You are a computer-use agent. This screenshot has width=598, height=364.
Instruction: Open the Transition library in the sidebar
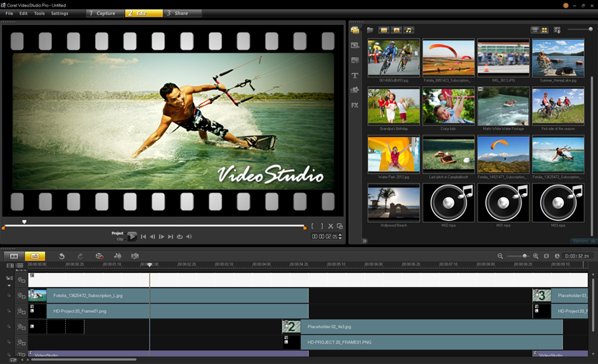pos(355,60)
